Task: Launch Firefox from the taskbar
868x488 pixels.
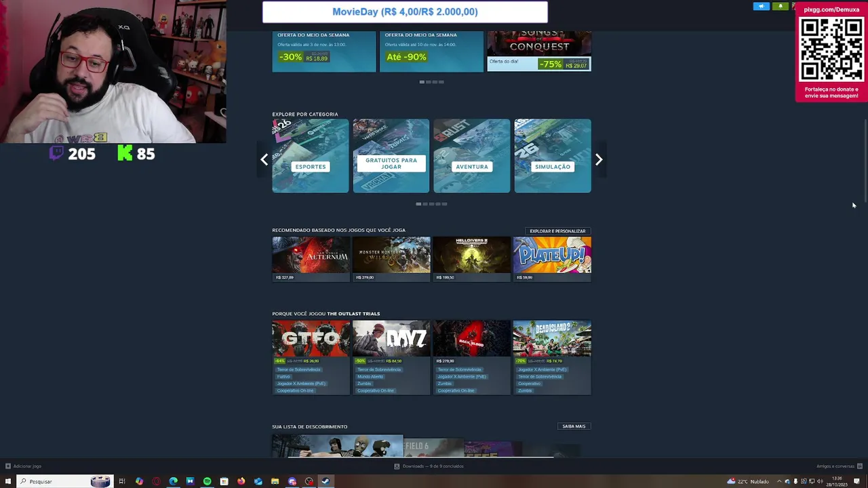Action: click(241, 481)
